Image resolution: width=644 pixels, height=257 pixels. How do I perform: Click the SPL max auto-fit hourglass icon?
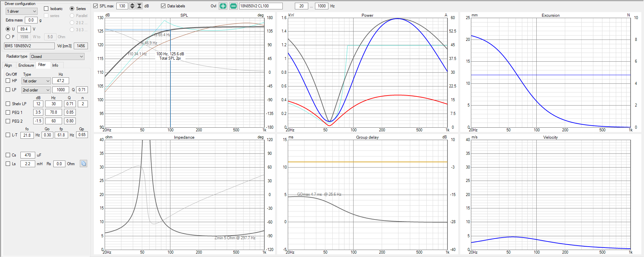click(x=140, y=6)
